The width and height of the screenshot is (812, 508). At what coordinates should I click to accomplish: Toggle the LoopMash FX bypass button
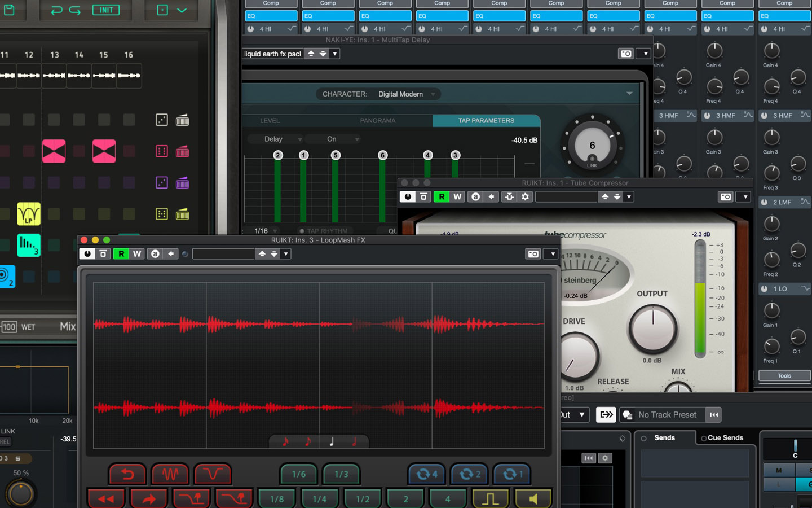pyautogui.click(x=103, y=254)
